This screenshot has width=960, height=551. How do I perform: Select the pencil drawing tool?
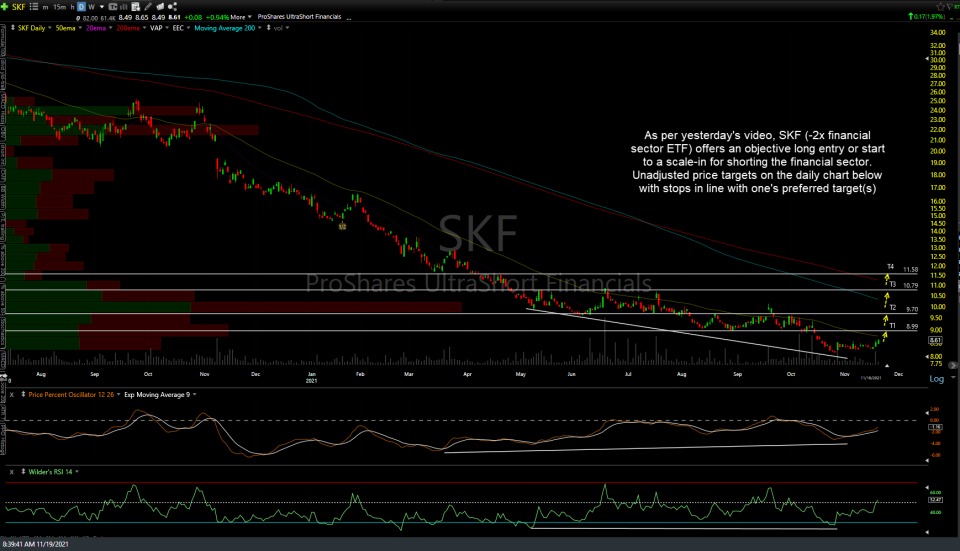pyautogui.click(x=148, y=7)
